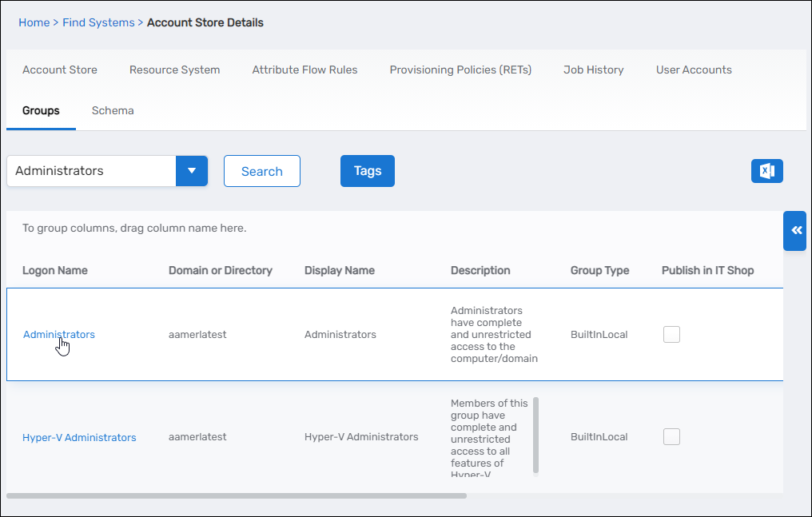Open the Administrators group link

coord(58,335)
